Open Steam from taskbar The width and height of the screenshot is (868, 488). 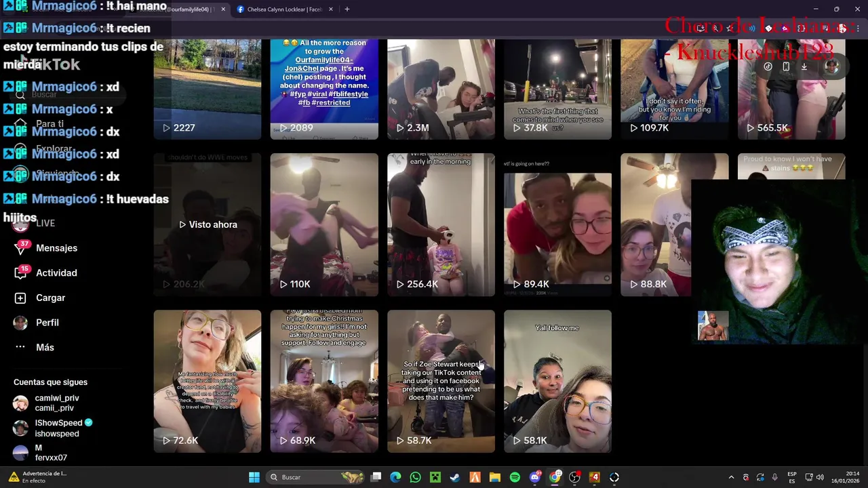tap(455, 477)
